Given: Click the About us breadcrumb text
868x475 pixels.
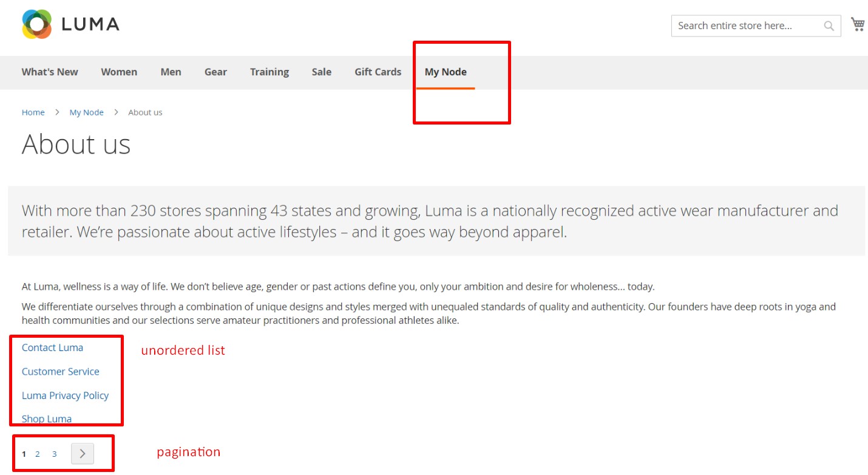Looking at the screenshot, I should (x=145, y=112).
